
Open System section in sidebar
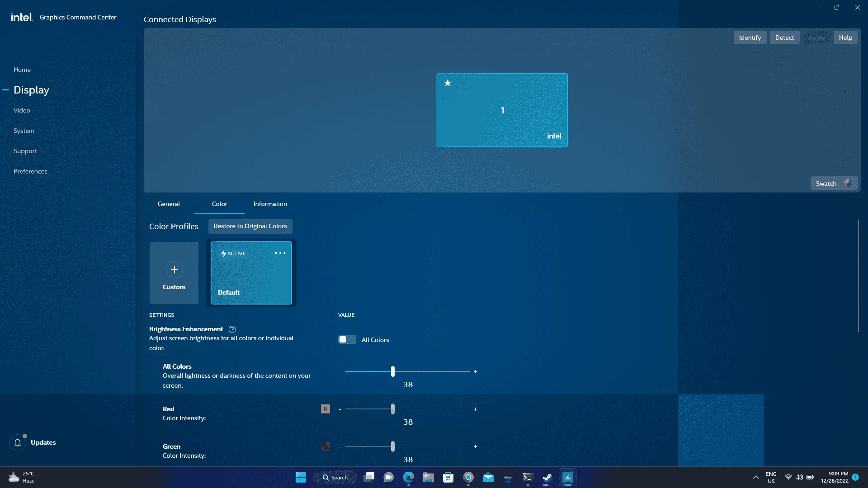tap(24, 131)
